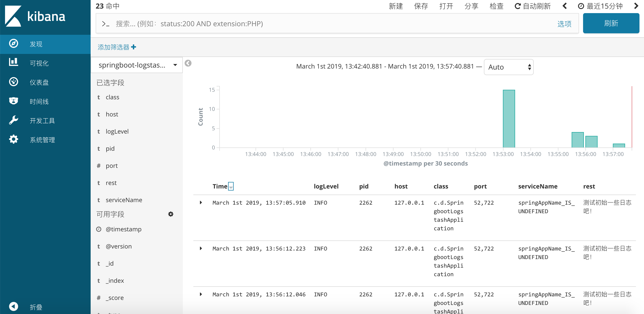Click the 保存 menu item
The image size is (644, 314).
pyautogui.click(x=421, y=6)
